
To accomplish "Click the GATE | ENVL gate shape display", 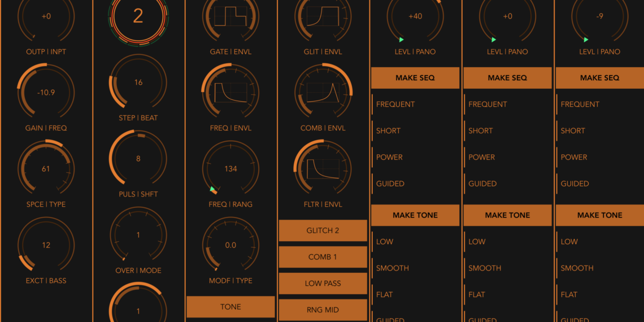I will [x=230, y=16].
